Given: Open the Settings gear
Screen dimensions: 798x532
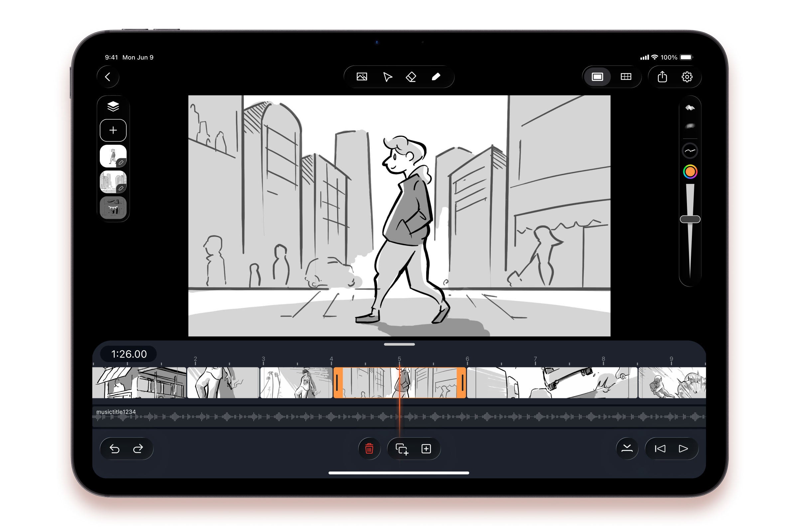Looking at the screenshot, I should click(687, 77).
